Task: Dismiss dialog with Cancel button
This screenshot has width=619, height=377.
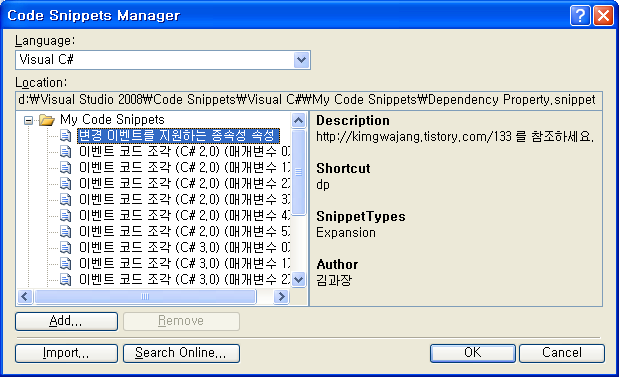Action: tap(562, 353)
